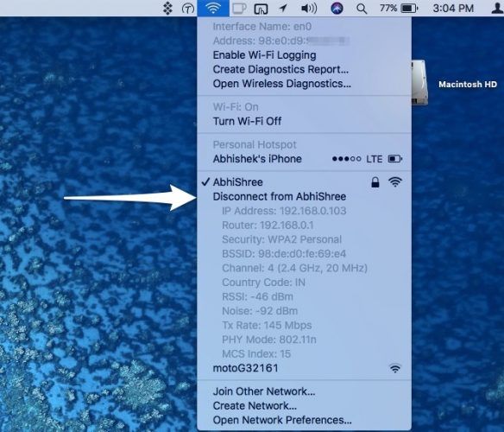Click the volume speaker icon
This screenshot has height=432, width=504.
tap(309, 9)
